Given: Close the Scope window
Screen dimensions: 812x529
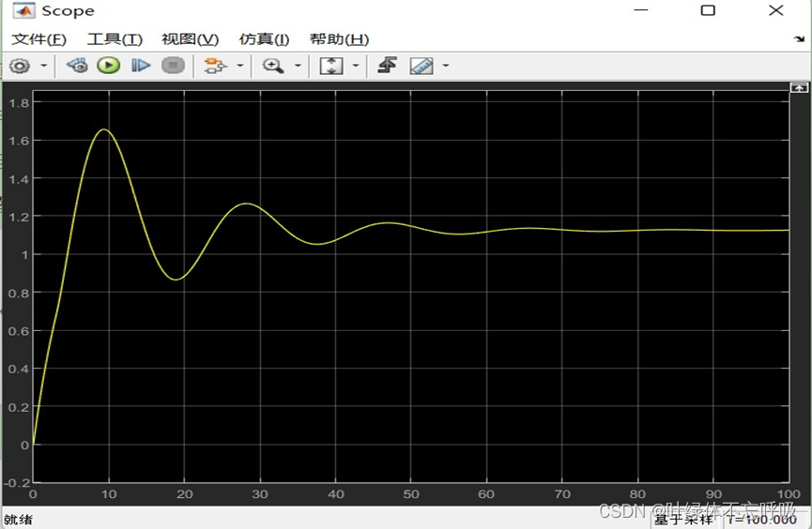Looking at the screenshot, I should [775, 10].
